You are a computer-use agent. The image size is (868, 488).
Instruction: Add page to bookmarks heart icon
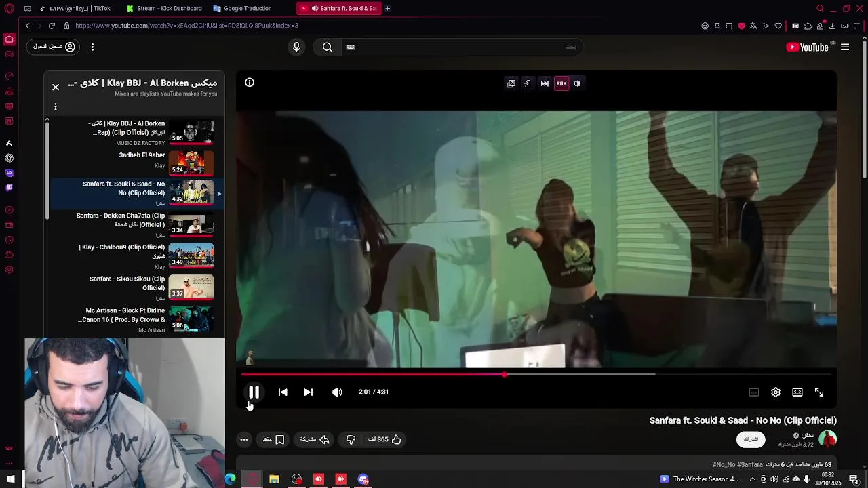click(778, 26)
